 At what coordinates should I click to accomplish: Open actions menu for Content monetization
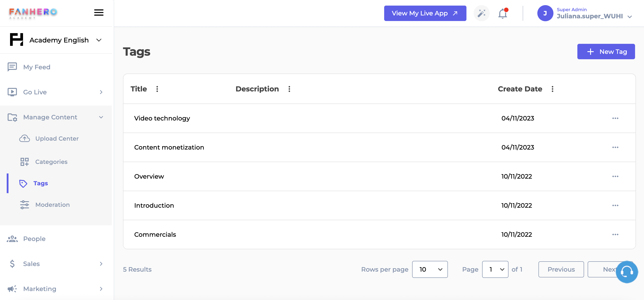coord(615,147)
